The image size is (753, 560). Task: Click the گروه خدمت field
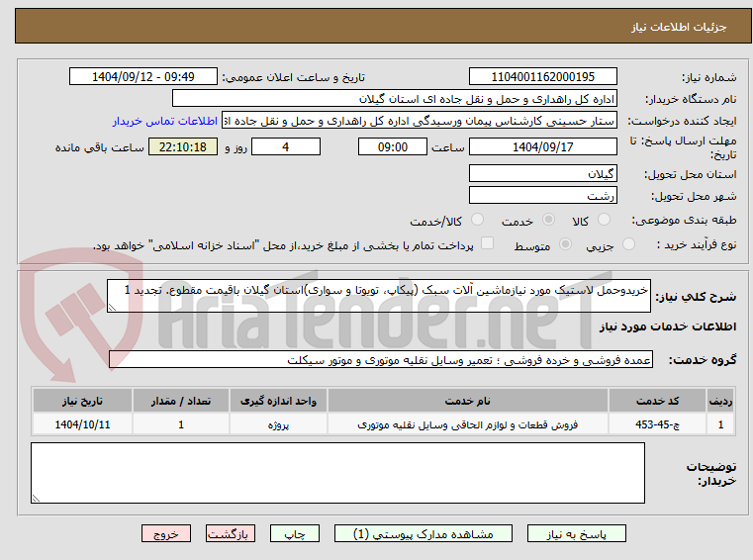(381, 360)
